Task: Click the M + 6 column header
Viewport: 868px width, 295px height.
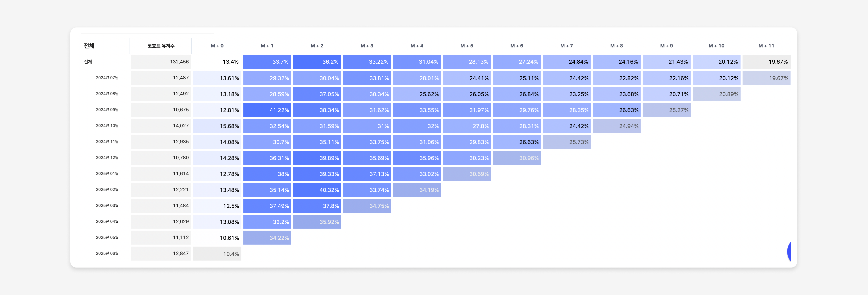Action: tap(517, 46)
